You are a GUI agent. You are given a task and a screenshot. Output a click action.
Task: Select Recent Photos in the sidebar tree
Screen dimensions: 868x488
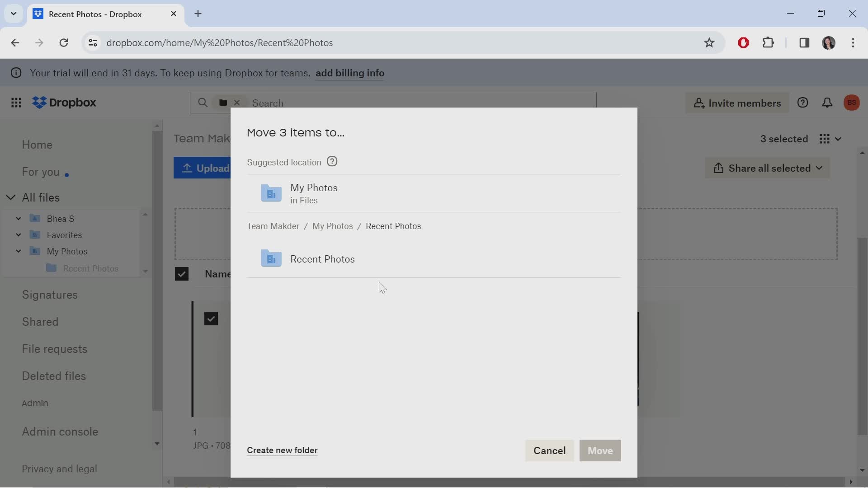(90, 268)
